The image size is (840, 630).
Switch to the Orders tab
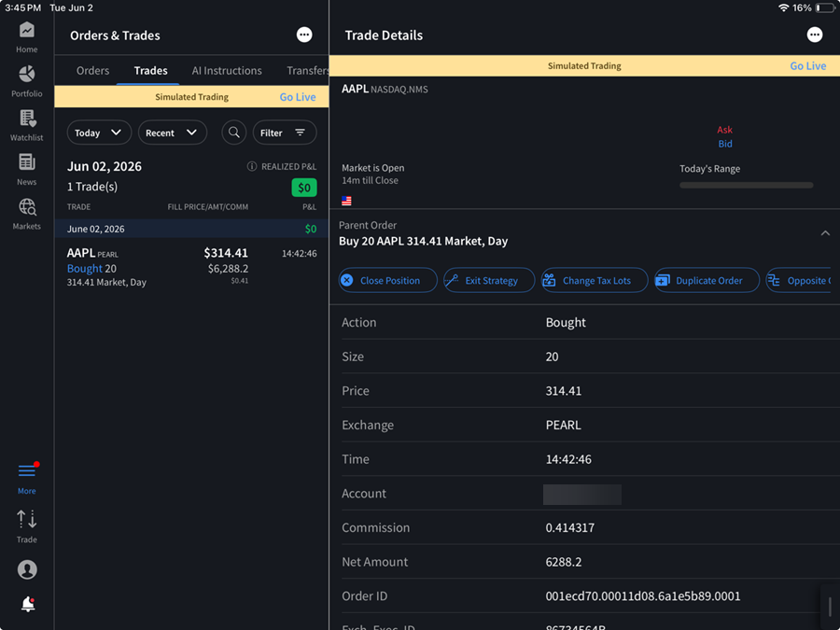92,71
